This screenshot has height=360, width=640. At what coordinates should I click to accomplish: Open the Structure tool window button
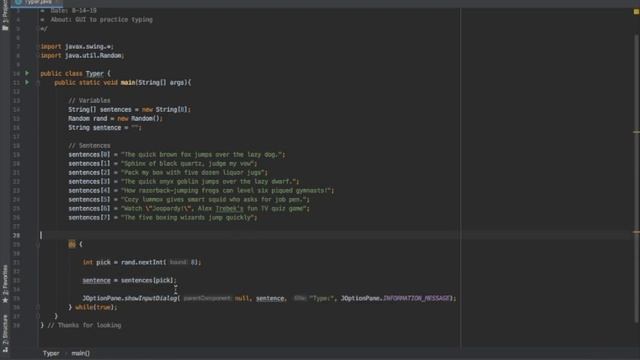[x=5, y=333]
